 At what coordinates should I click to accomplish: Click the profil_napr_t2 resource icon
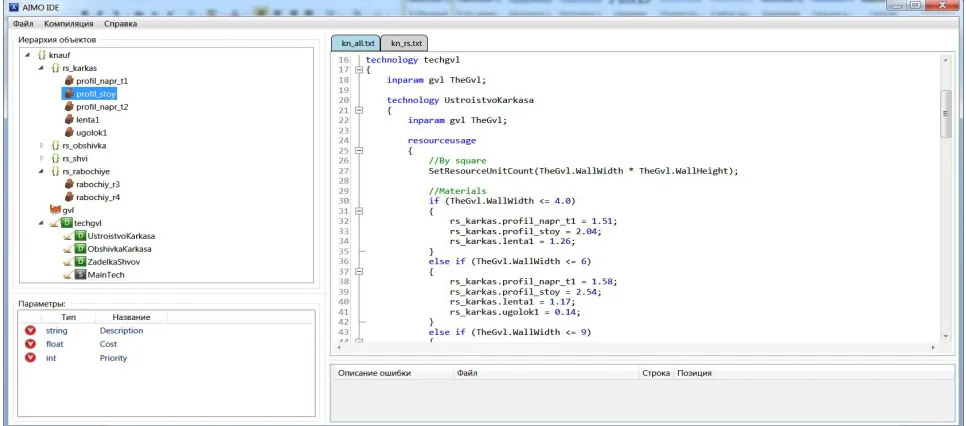(69, 107)
